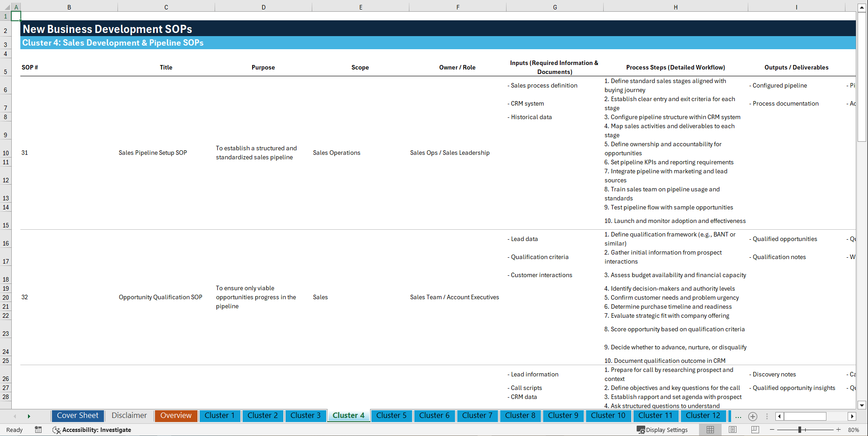Open the Cluster 12 sheet
This screenshot has height=436, width=868.
[x=703, y=416]
